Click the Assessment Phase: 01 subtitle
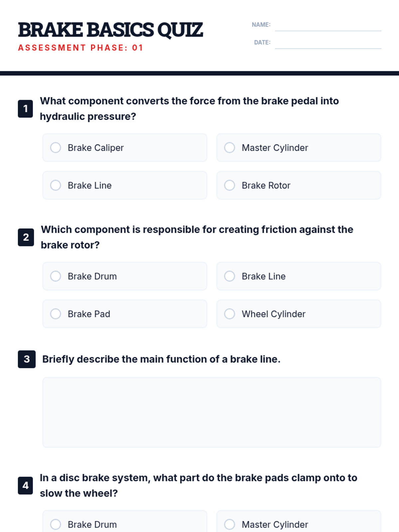The image size is (399, 532). coord(81,48)
